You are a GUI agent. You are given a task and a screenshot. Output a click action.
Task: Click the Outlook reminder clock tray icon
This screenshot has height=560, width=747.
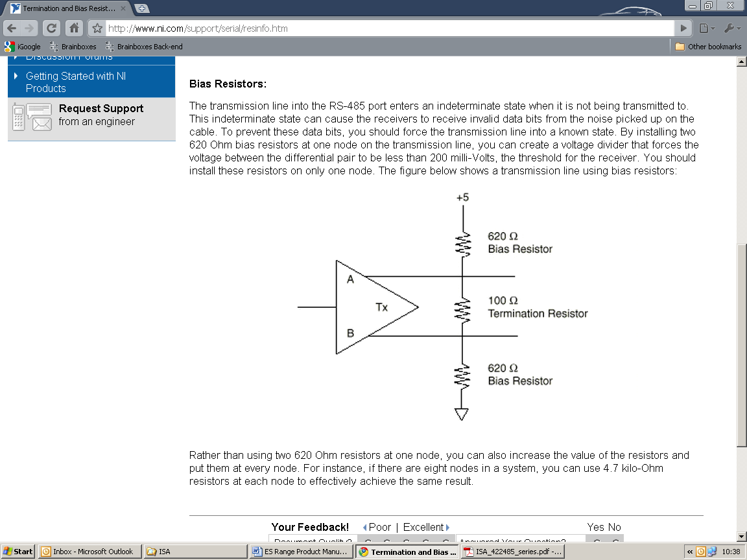[701, 552]
